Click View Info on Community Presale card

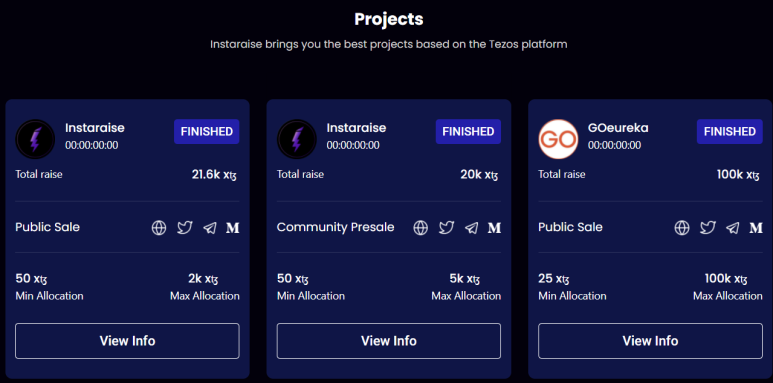(388, 341)
